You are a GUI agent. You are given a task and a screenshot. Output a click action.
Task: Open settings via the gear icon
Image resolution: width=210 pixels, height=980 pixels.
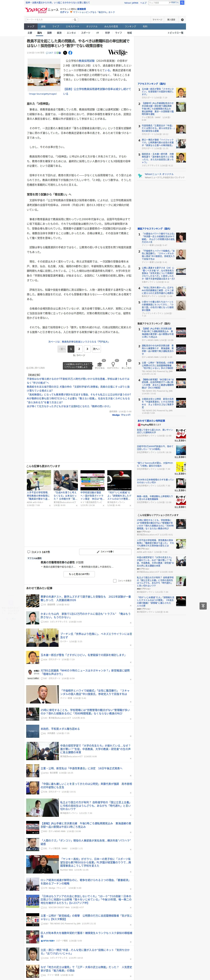(182, 20)
